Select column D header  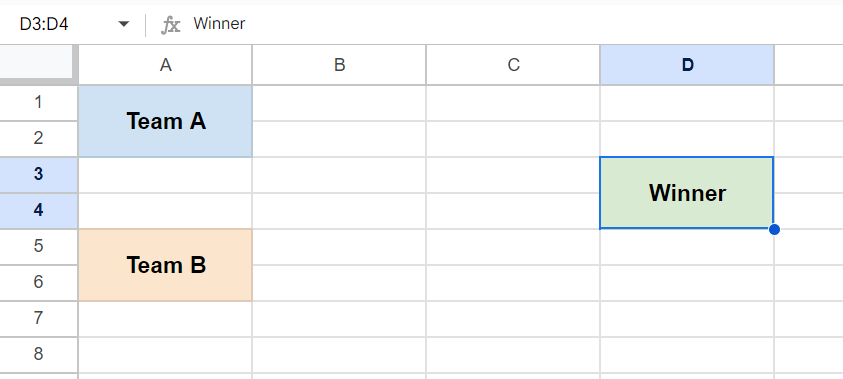click(687, 65)
